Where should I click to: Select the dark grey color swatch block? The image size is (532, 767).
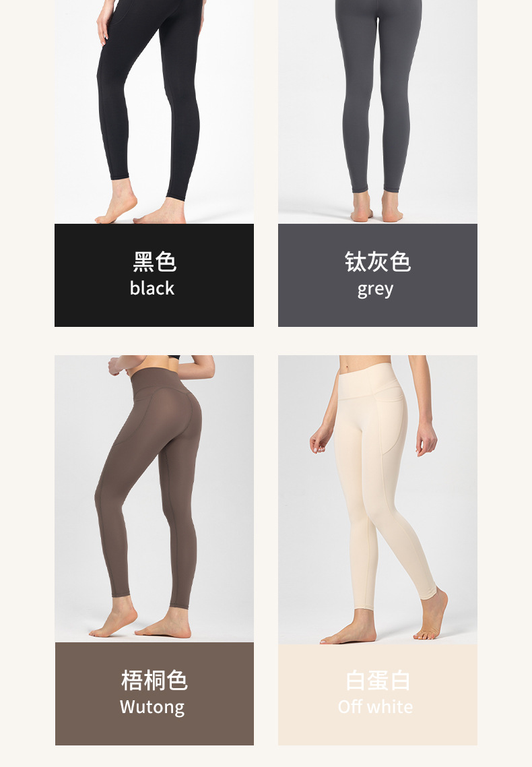[x=378, y=276]
